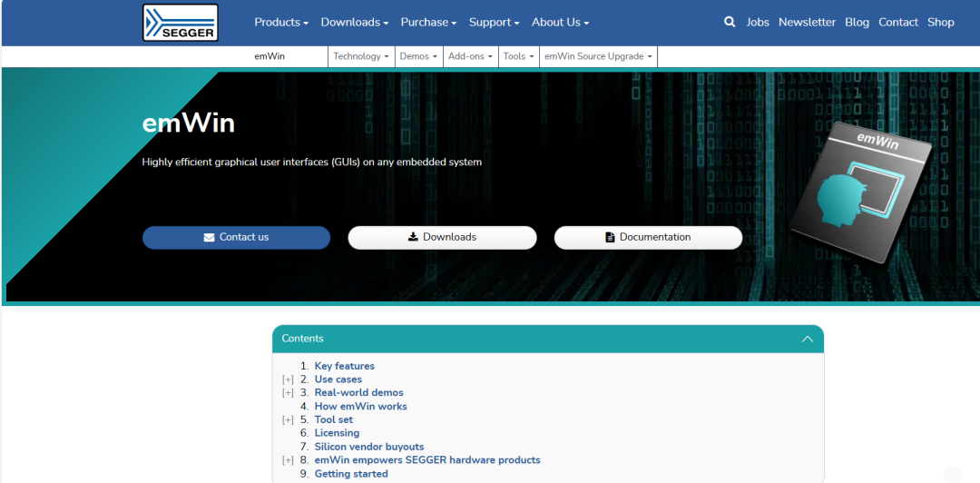The image size is (980, 483).
Task: Open the About Us dropdown menu
Action: coord(560,22)
